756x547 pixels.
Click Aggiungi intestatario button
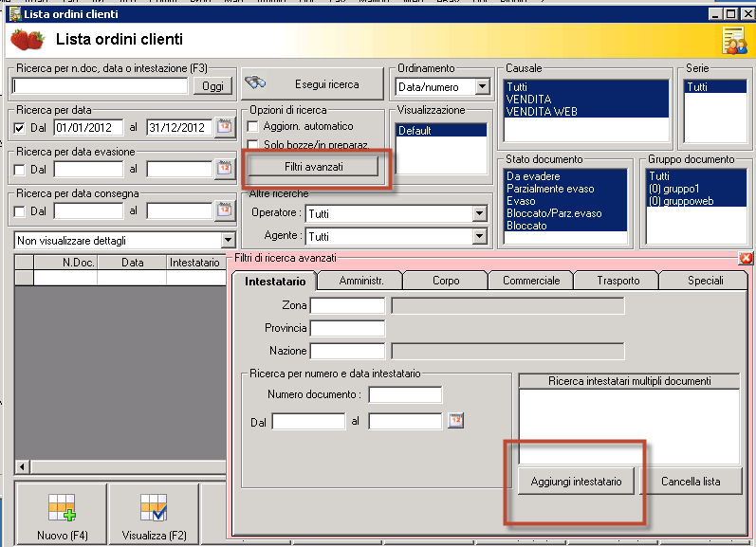576,481
